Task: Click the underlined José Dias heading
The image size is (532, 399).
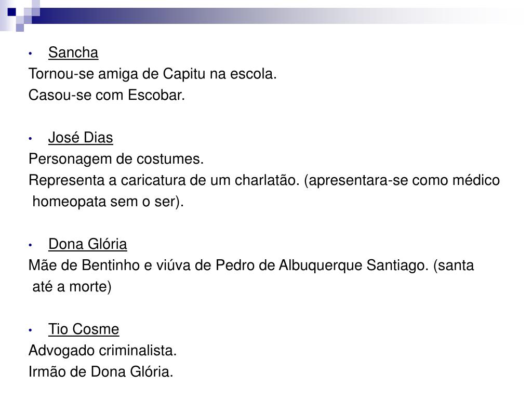Action: pyautogui.click(x=81, y=138)
